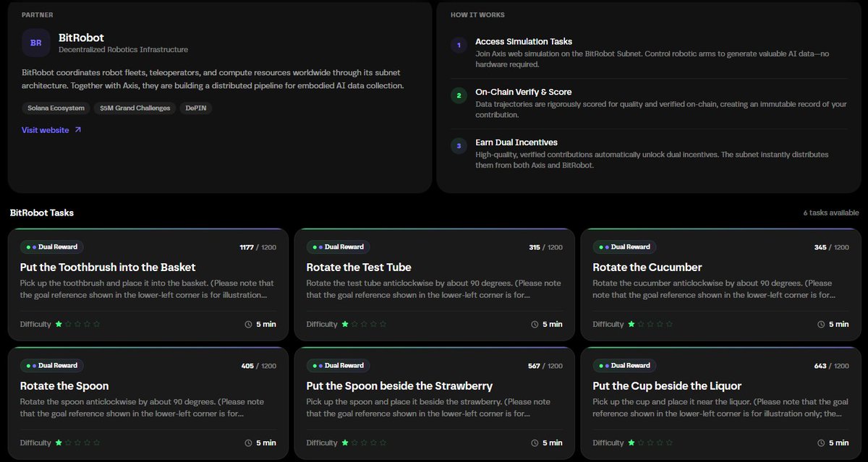This screenshot has width=868, height=462.
Task: Open the Rotate the Cucumber task
Action: [x=721, y=284]
